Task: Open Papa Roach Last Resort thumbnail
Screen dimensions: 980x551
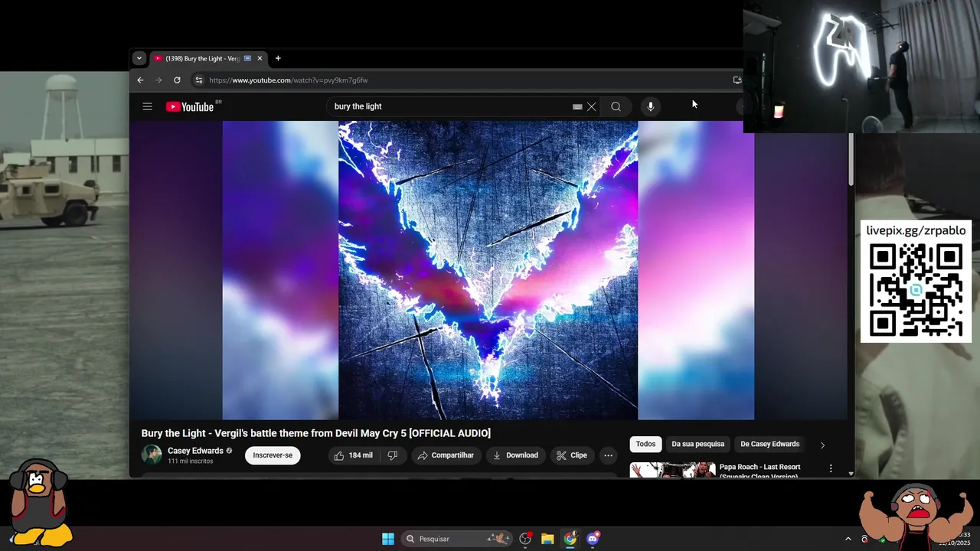Action: [x=672, y=470]
